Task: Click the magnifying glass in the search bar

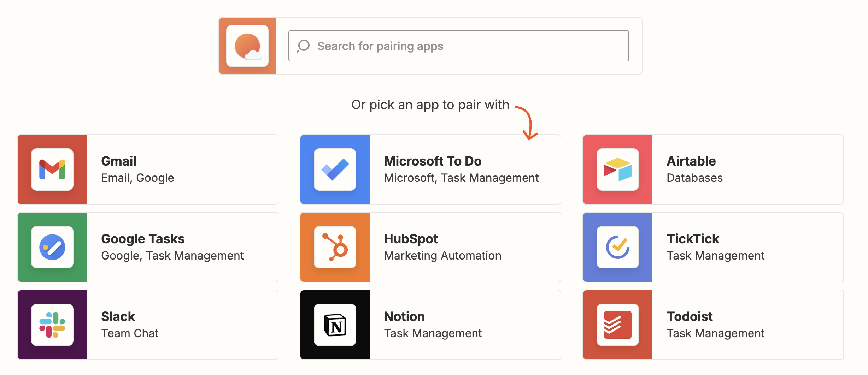Action: (303, 46)
